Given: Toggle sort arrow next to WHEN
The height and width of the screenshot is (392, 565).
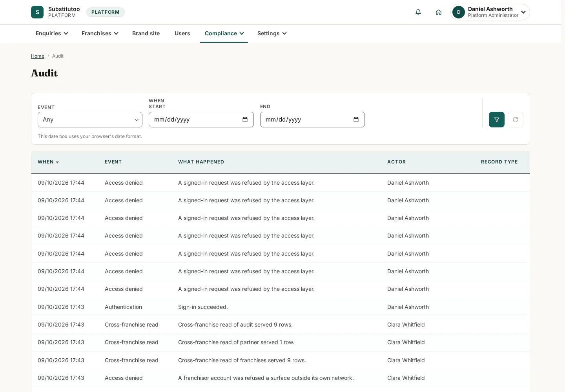Looking at the screenshot, I should pyautogui.click(x=57, y=162).
